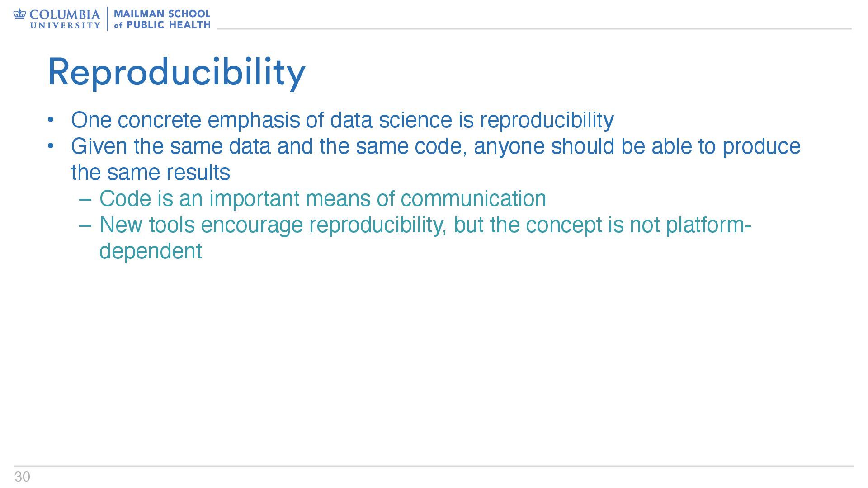Select the bullet starting 'Given the same data'
Screen dimensions: 868x488
pos(436,160)
